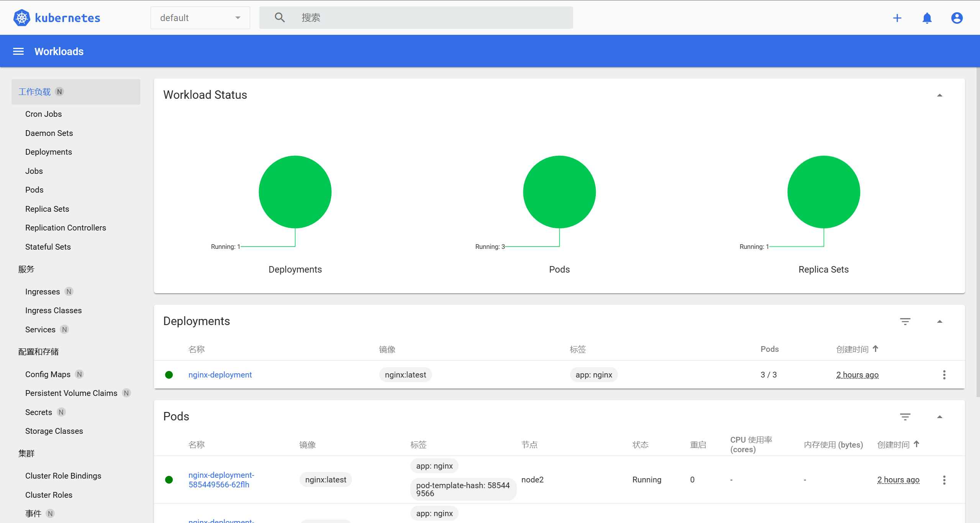980x523 pixels.
Task: Click the search magnifier icon
Action: 279,17
